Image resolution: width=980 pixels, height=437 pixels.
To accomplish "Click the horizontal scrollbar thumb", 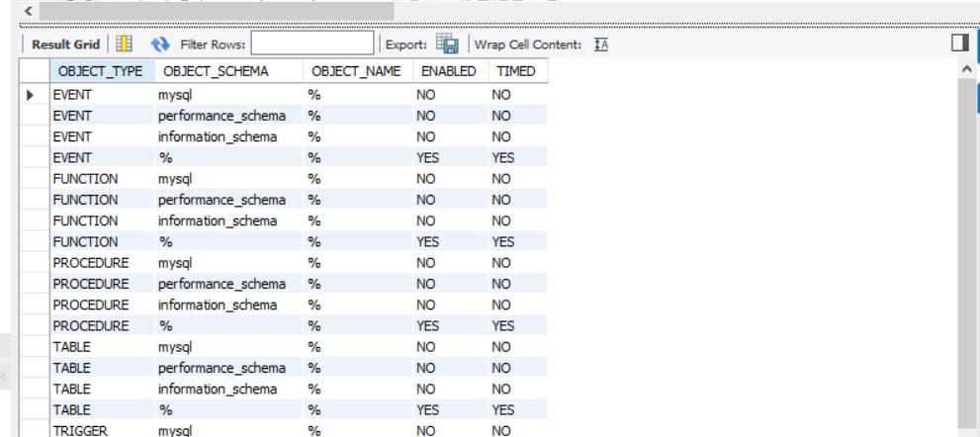I will pyautogui.click(x=217, y=11).
